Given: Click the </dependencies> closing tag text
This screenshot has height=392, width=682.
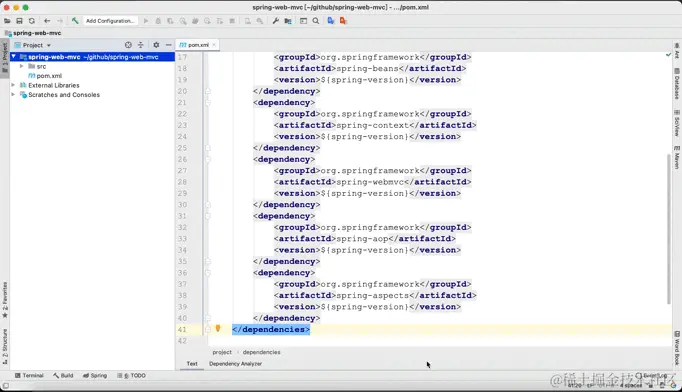Looking at the screenshot, I should [x=271, y=329].
